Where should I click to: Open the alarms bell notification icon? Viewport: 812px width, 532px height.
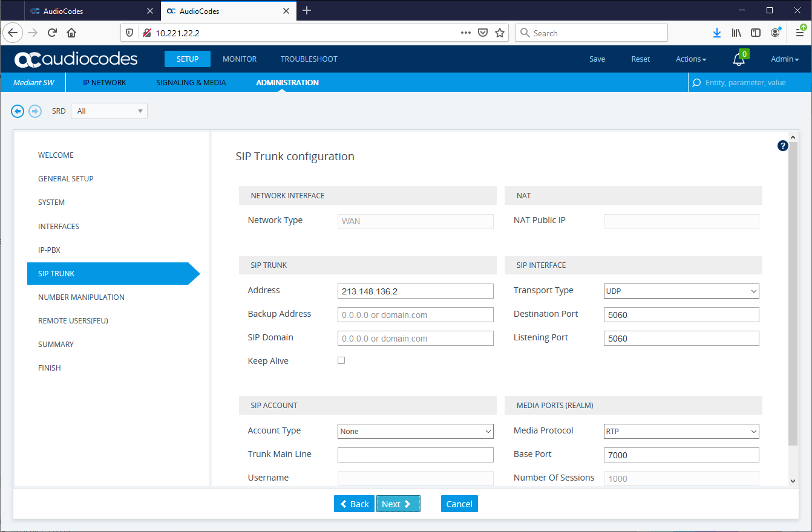(739, 59)
